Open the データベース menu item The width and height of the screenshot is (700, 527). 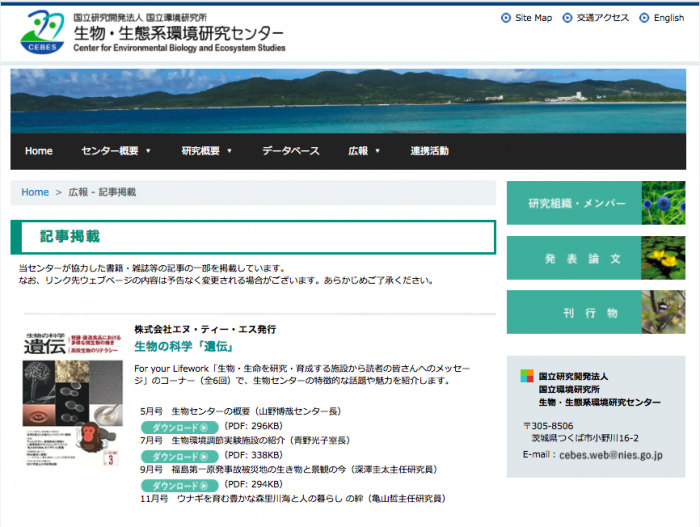(291, 151)
